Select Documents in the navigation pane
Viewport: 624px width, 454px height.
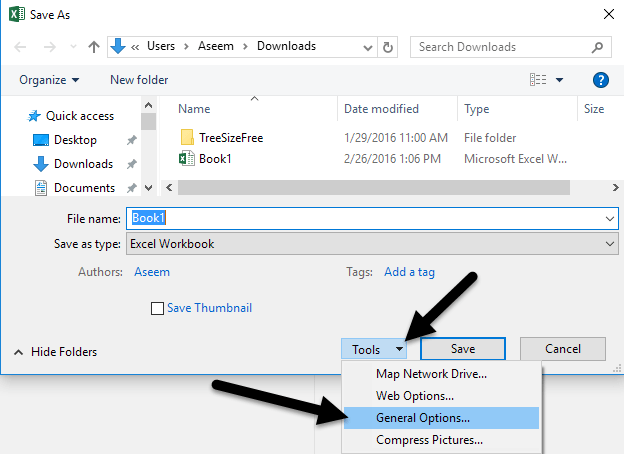(75, 188)
